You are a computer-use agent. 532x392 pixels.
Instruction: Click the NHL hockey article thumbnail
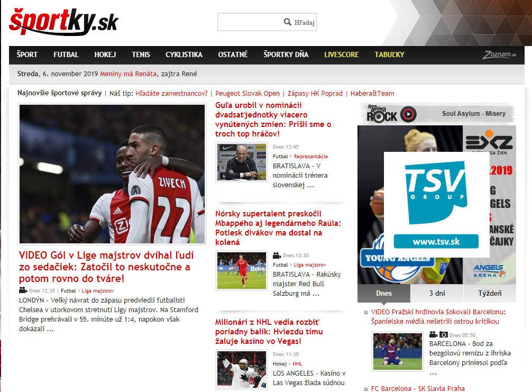point(241,370)
